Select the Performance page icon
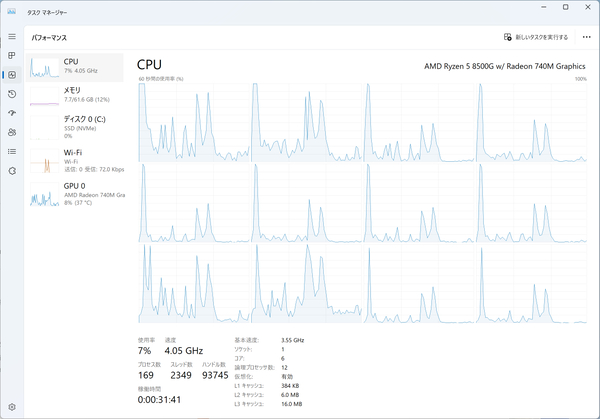The height and width of the screenshot is (419, 600). [x=12, y=75]
